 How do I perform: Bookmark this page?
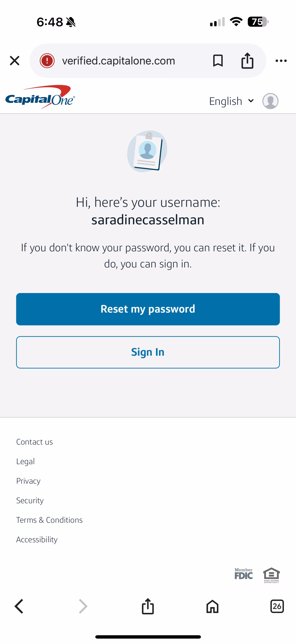coord(218,61)
